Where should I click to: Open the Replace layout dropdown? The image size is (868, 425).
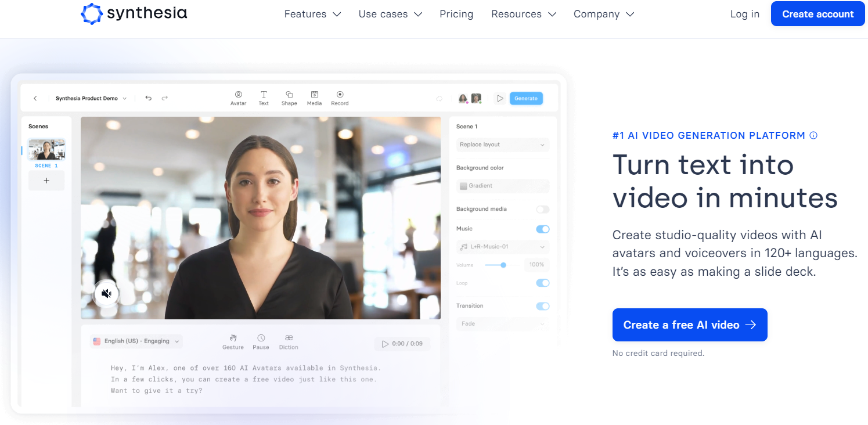[503, 145]
